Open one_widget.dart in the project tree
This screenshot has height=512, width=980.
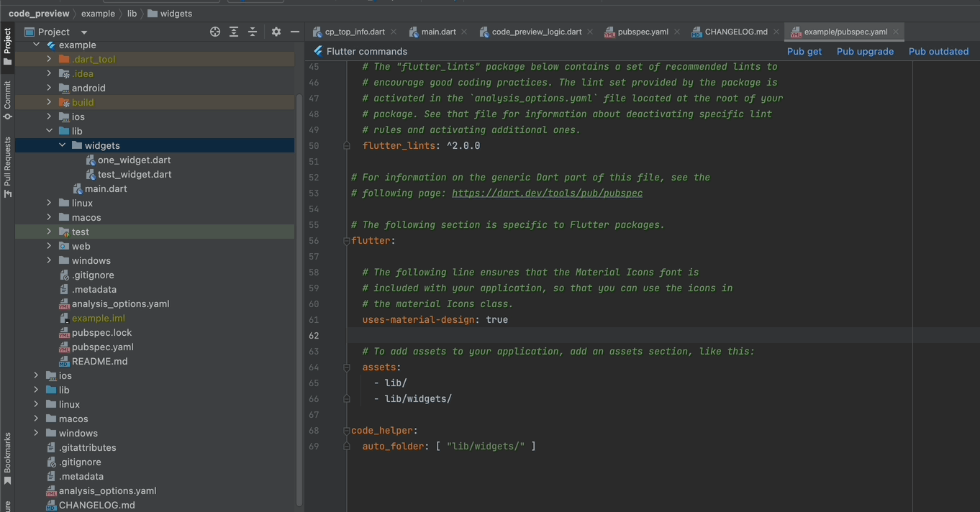pyautogui.click(x=134, y=160)
